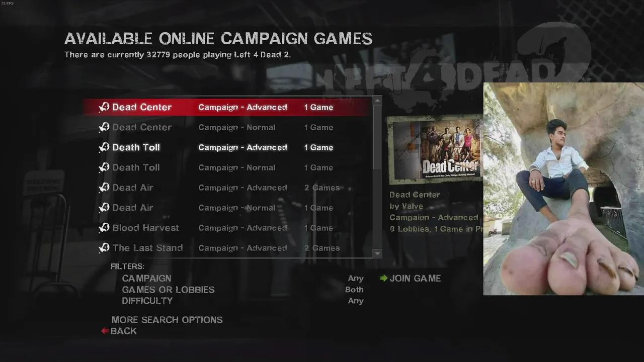Select the Dead Center name in the Normal row

click(142, 127)
